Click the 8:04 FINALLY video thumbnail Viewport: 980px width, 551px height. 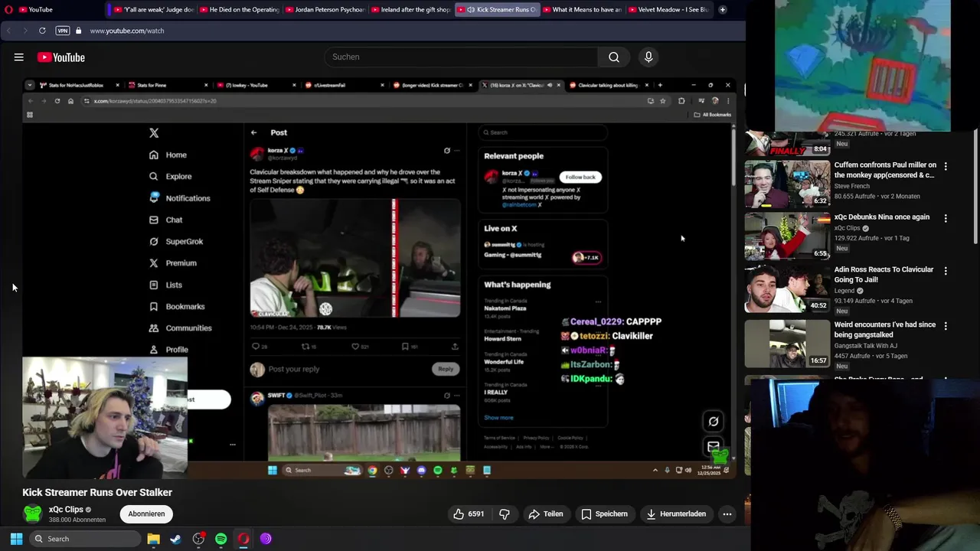[787, 144]
